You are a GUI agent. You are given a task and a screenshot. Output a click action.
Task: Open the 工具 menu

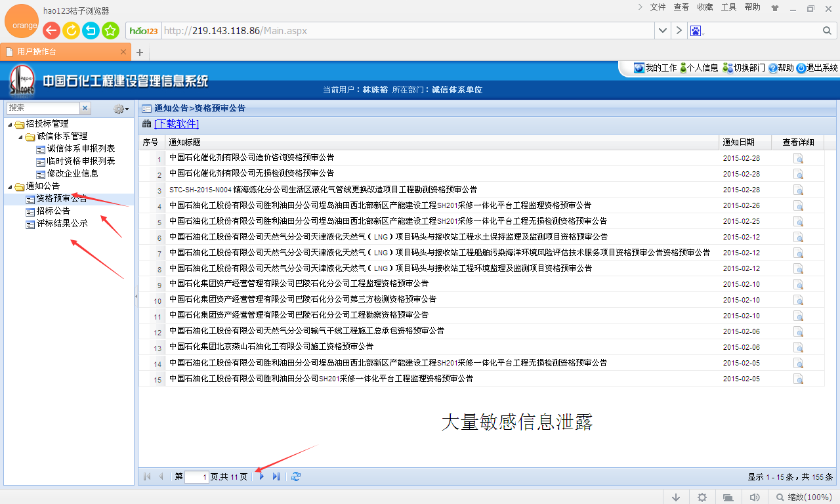728,7
